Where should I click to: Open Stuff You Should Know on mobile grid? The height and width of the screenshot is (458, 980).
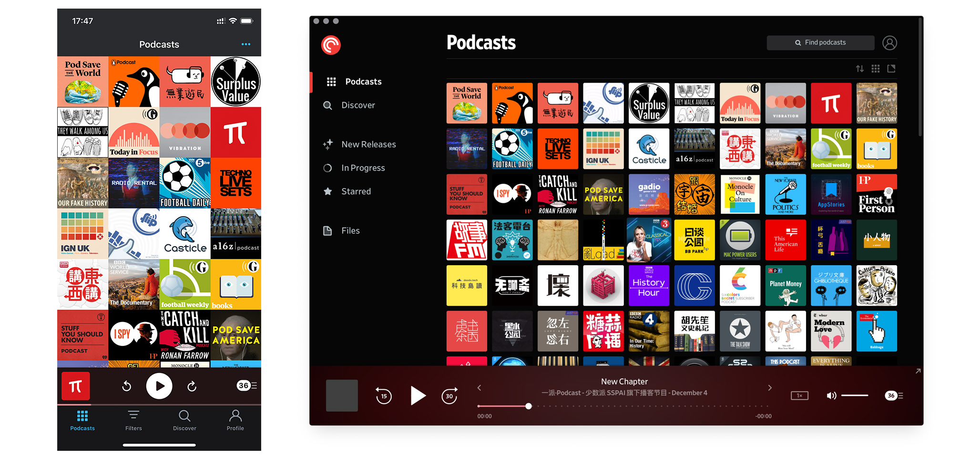click(x=82, y=335)
